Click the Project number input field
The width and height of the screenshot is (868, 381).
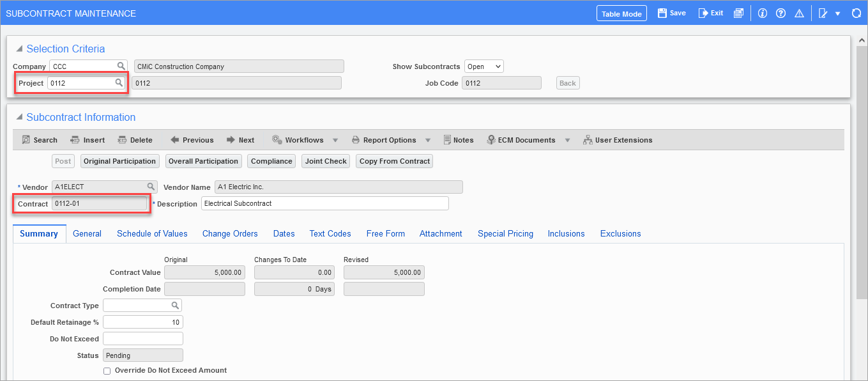point(86,83)
